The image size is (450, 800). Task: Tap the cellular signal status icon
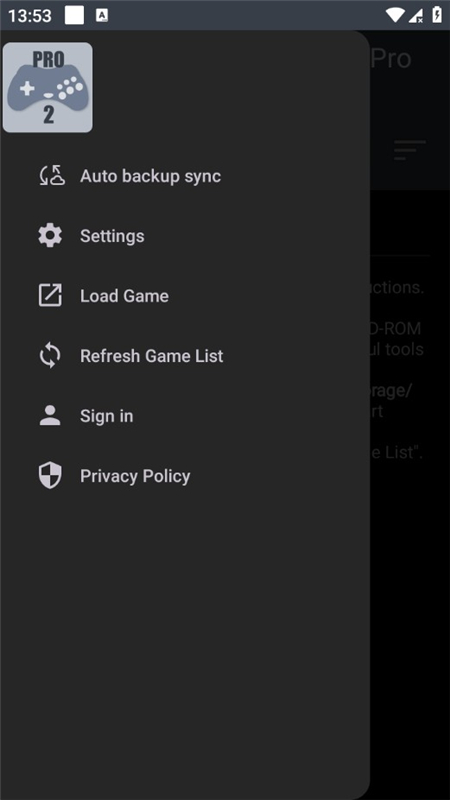point(416,15)
